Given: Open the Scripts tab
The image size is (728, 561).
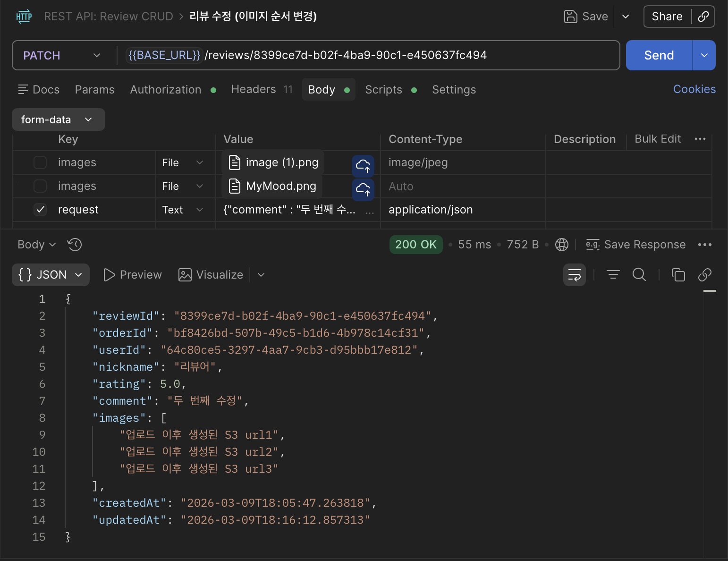Looking at the screenshot, I should pos(391,90).
